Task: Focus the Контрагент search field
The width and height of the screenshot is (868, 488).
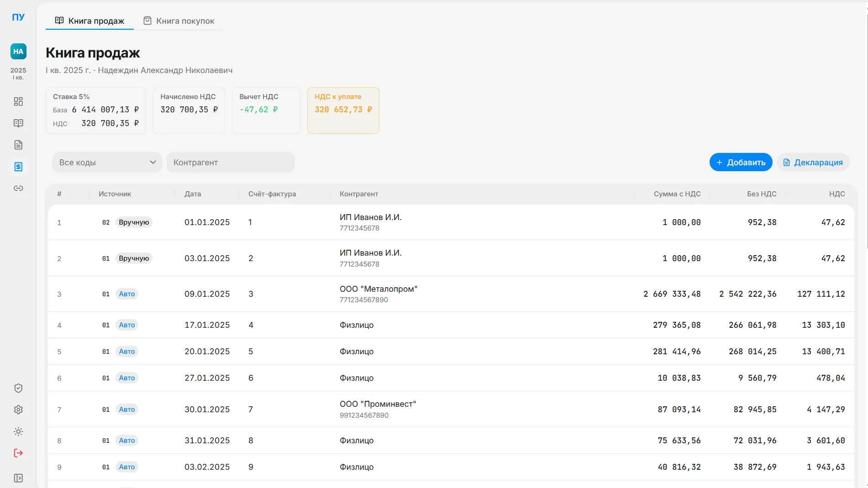Action: (x=230, y=163)
